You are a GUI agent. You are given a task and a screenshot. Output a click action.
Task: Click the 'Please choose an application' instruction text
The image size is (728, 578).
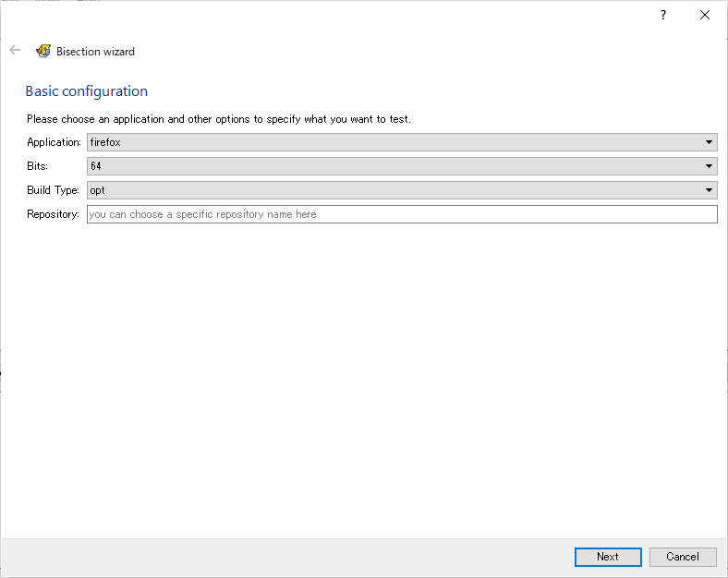219,119
